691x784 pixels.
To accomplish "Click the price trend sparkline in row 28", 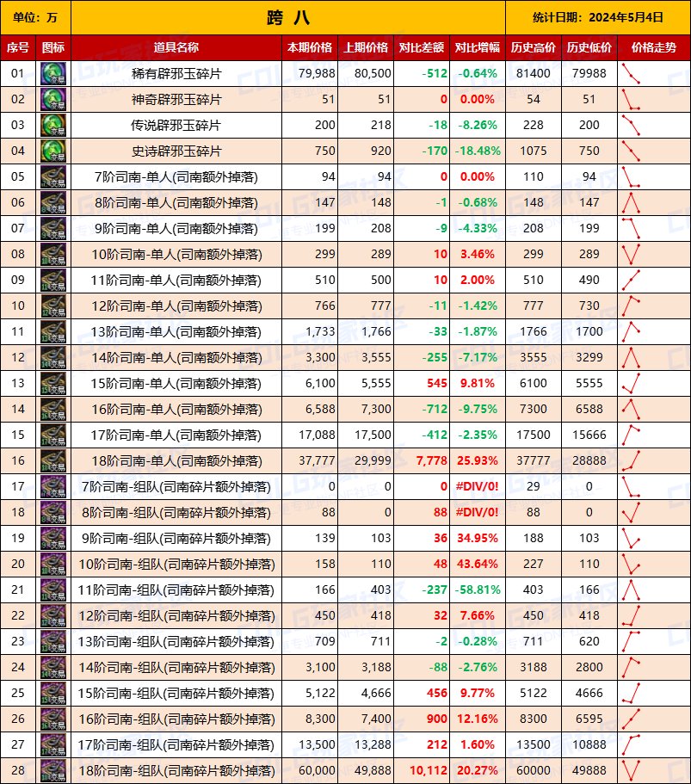I will point(631,771).
